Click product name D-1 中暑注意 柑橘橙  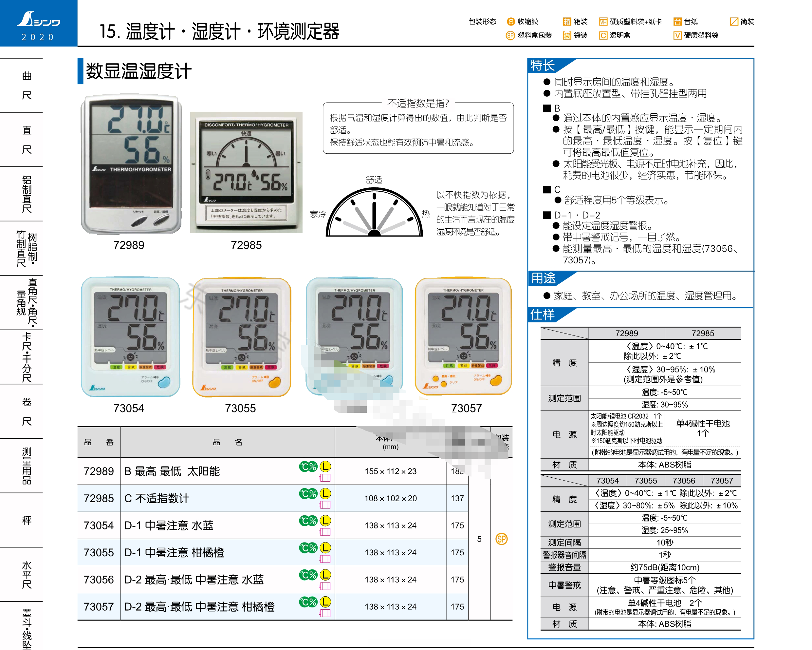point(174,552)
